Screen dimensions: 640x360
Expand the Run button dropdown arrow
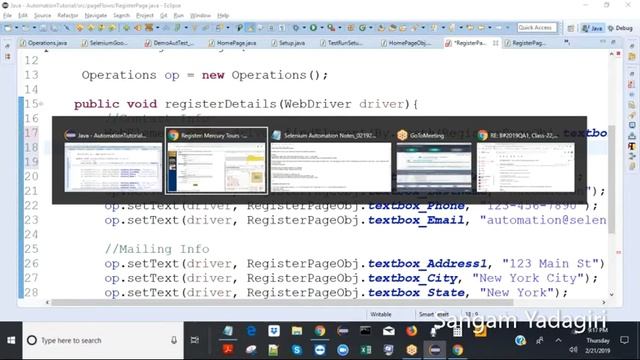pos(322,28)
